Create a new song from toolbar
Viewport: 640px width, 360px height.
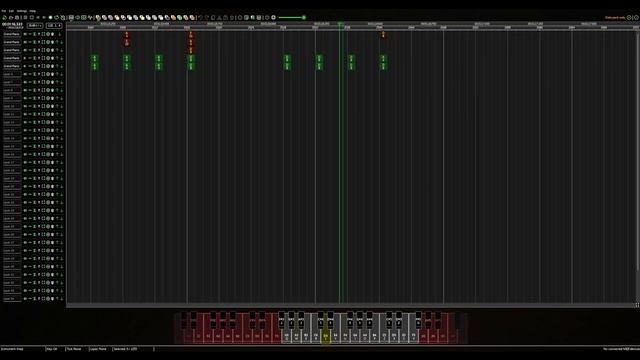[4, 18]
